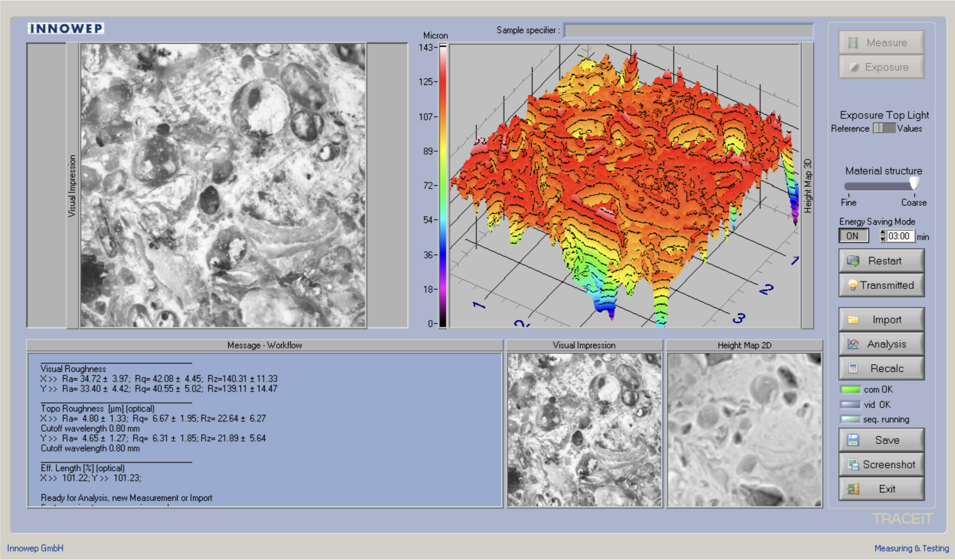
Task: Exit the application via the door icon
Action: 882,489
